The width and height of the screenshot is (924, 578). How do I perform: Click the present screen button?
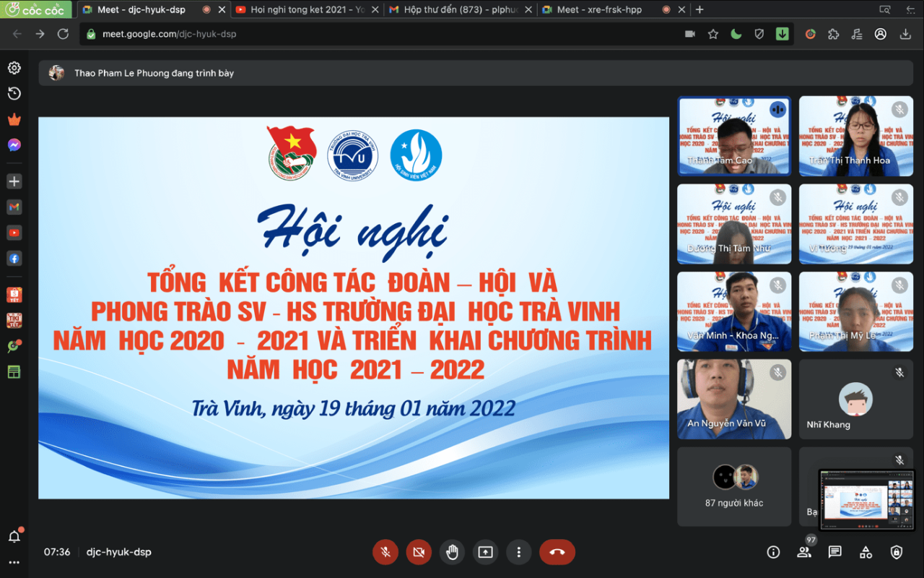pos(485,552)
